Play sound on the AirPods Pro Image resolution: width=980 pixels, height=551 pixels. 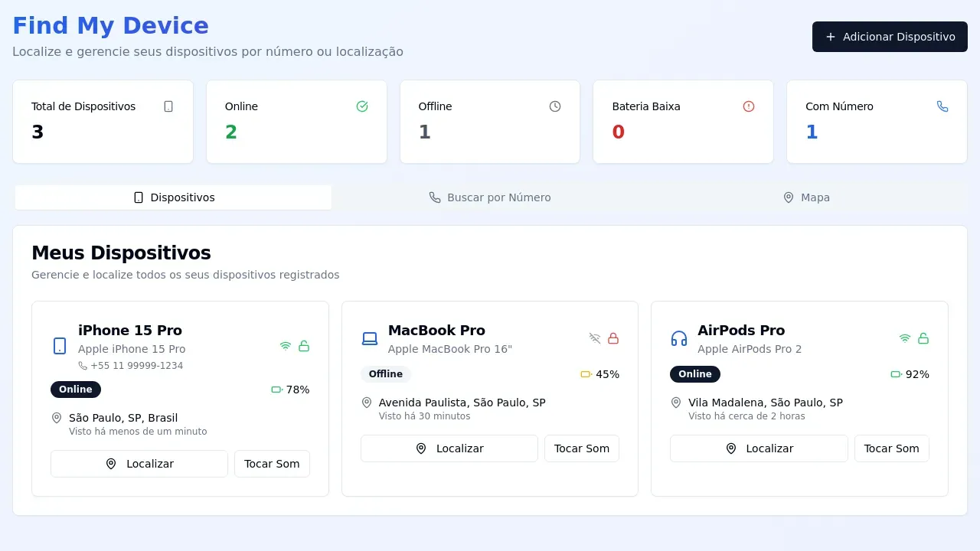click(x=891, y=448)
